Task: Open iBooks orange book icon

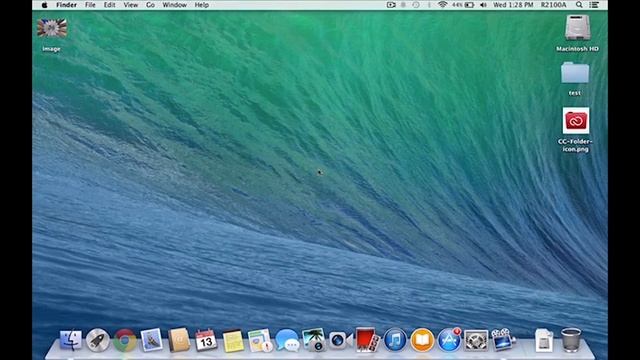Action: [x=422, y=340]
